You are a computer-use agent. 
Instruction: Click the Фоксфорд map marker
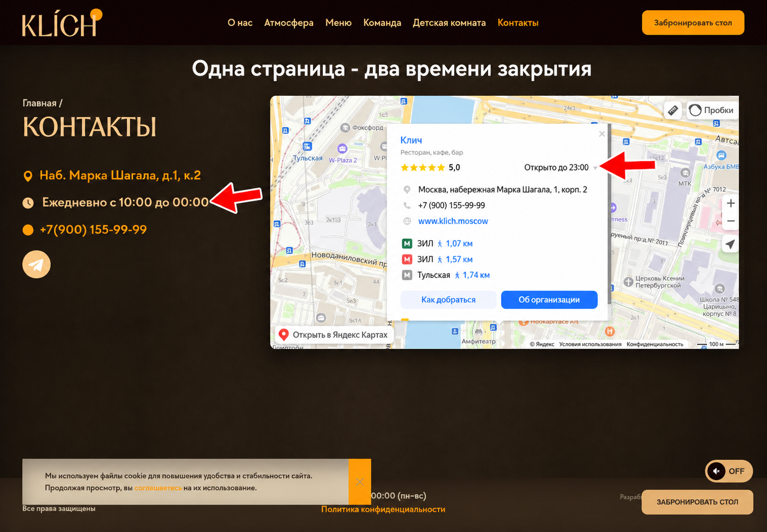(345, 128)
